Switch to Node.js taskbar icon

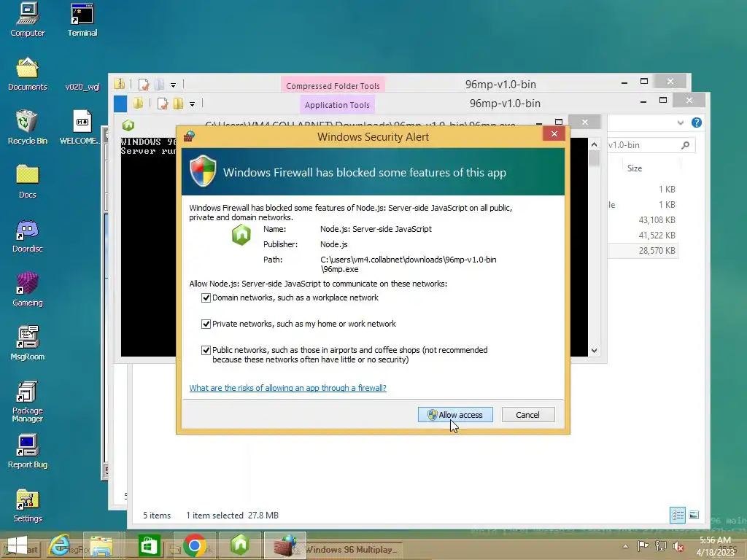pyautogui.click(x=240, y=545)
